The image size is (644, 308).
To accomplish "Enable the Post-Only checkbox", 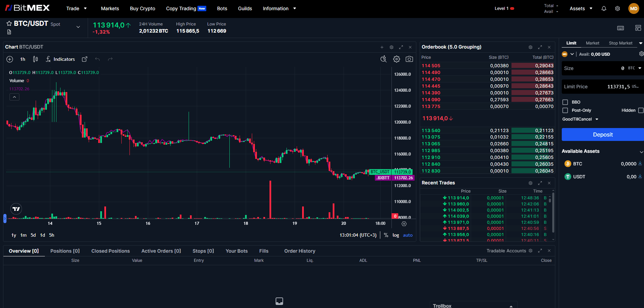I will [x=565, y=110].
